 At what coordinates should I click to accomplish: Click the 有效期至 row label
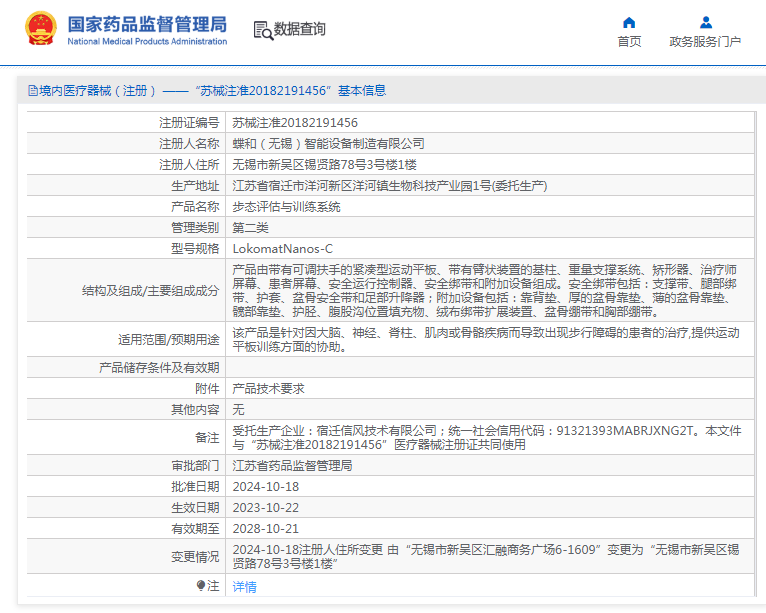point(195,528)
